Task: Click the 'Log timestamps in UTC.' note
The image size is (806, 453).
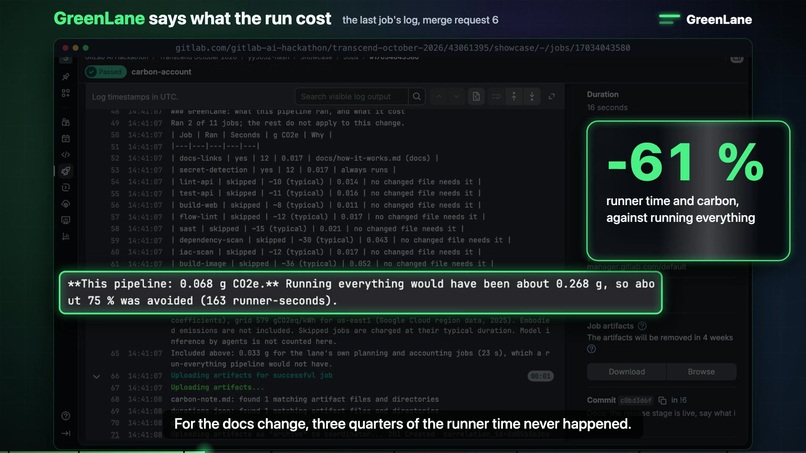Action: pyautogui.click(x=135, y=97)
